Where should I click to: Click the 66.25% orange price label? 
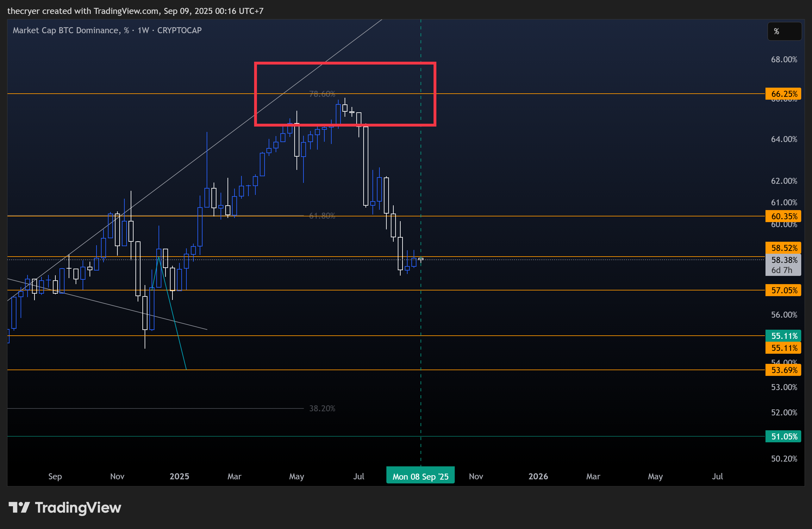783,93
